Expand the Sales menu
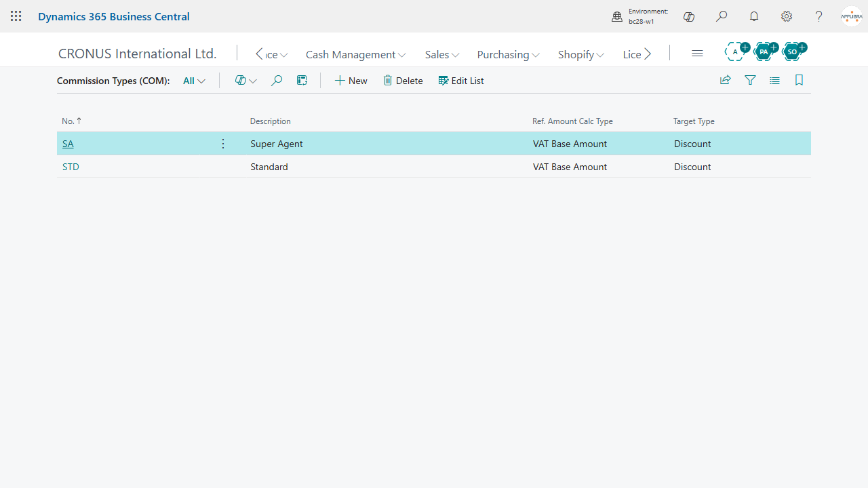The image size is (868, 488). (x=442, y=54)
